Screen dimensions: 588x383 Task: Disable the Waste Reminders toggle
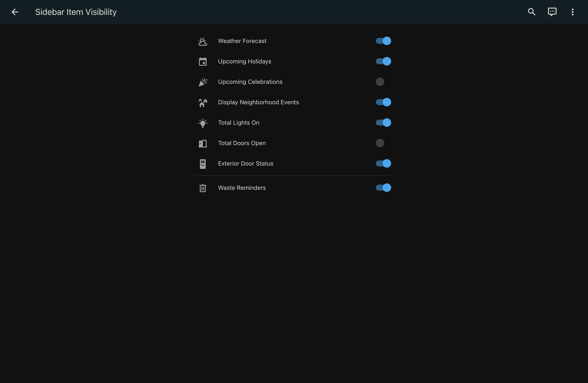point(383,188)
